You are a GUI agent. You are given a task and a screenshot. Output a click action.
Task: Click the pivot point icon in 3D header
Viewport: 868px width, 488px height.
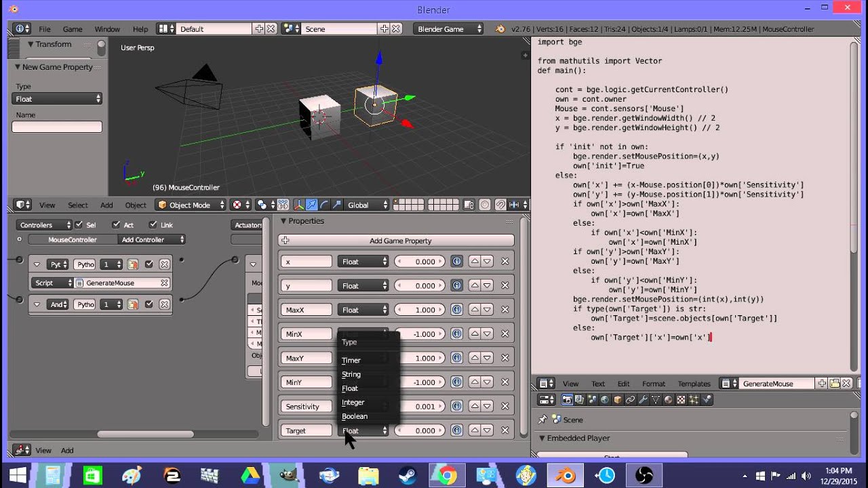coord(265,205)
